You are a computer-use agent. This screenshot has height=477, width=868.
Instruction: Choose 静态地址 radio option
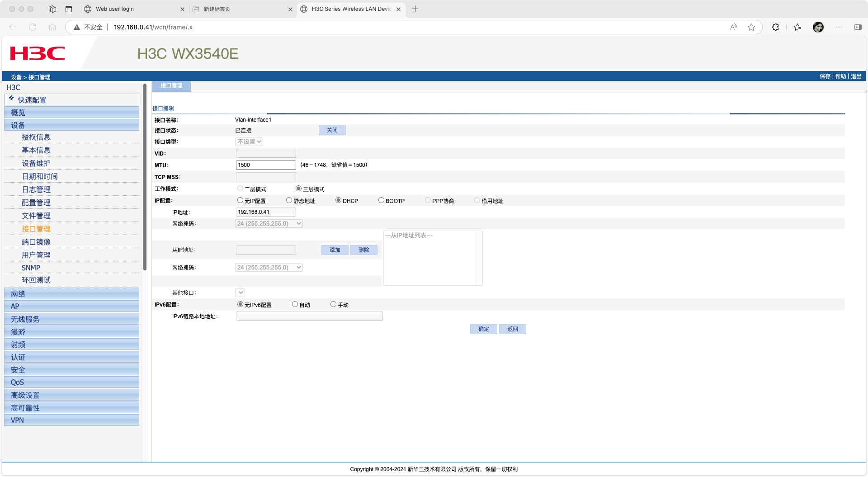tap(289, 200)
